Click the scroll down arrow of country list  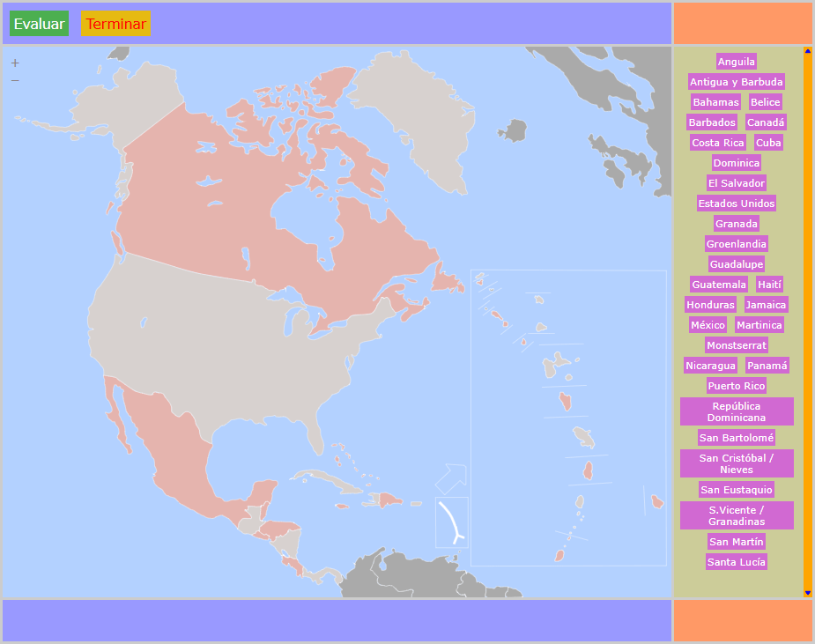point(807,593)
